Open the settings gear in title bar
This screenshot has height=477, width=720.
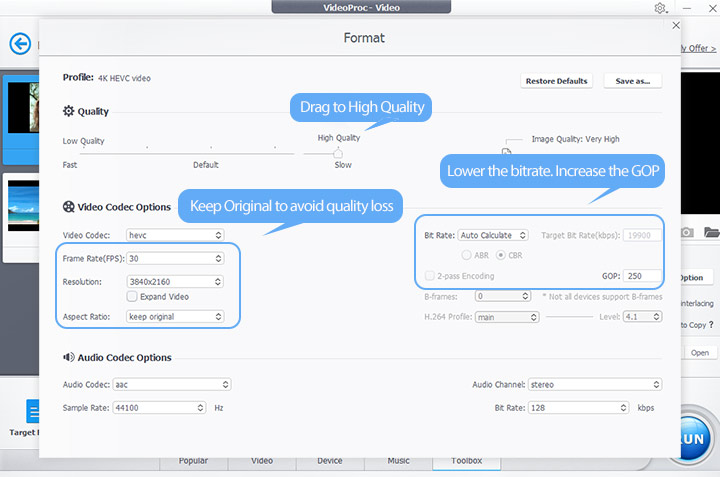(x=660, y=8)
